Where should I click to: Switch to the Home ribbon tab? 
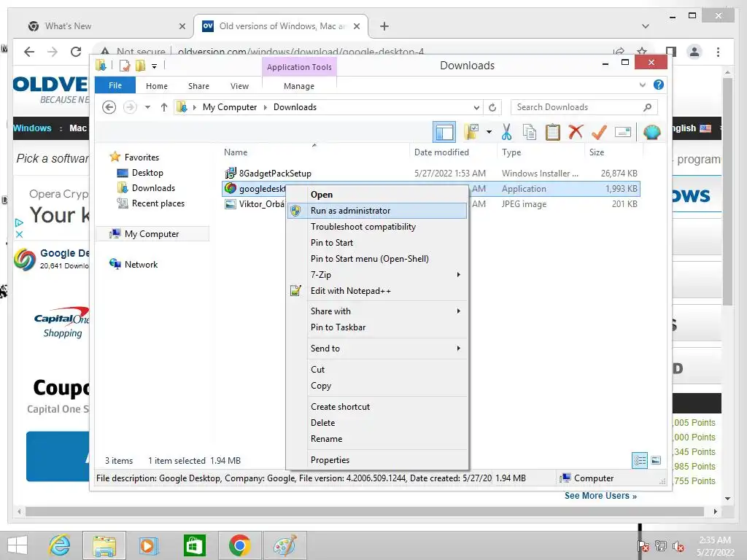157,86
